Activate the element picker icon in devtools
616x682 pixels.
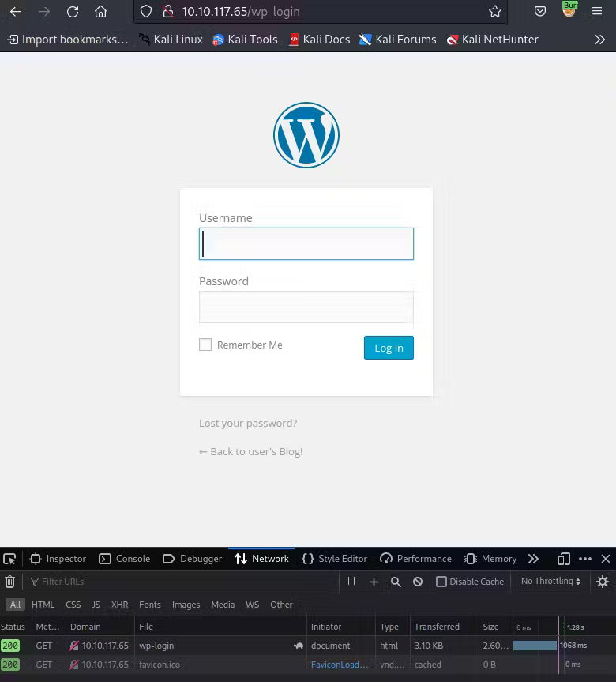[9, 559]
